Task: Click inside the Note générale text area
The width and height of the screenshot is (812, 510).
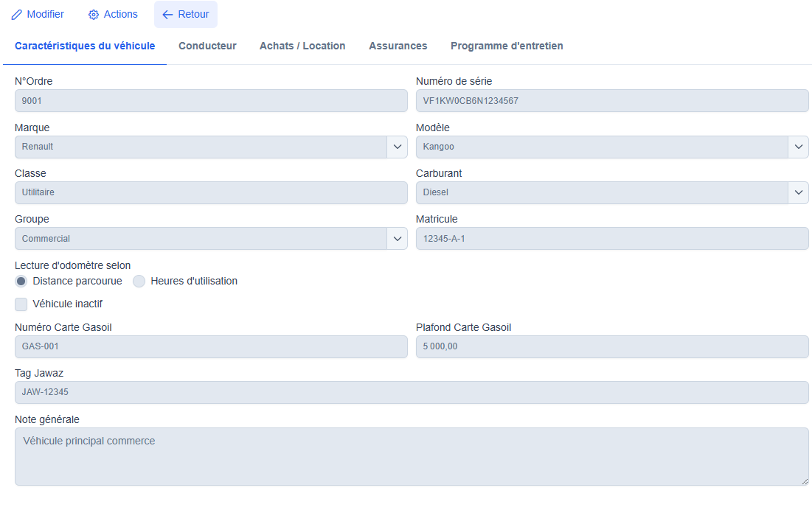Action: pyautogui.click(x=412, y=457)
